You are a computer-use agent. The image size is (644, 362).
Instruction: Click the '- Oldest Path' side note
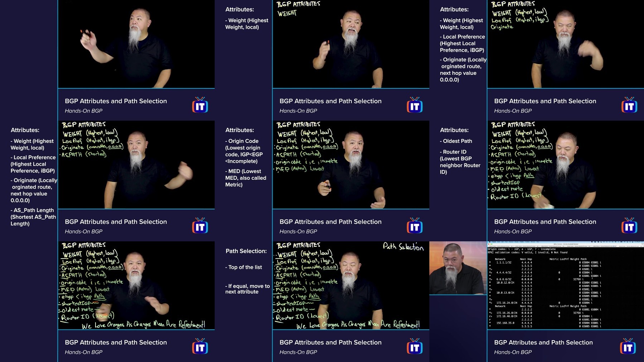pos(456,141)
